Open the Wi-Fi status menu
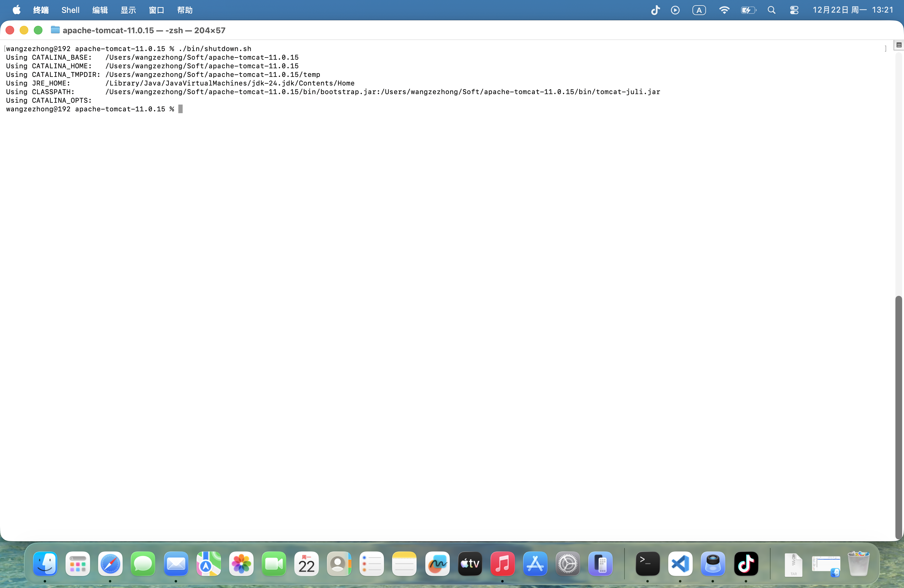 coord(724,10)
